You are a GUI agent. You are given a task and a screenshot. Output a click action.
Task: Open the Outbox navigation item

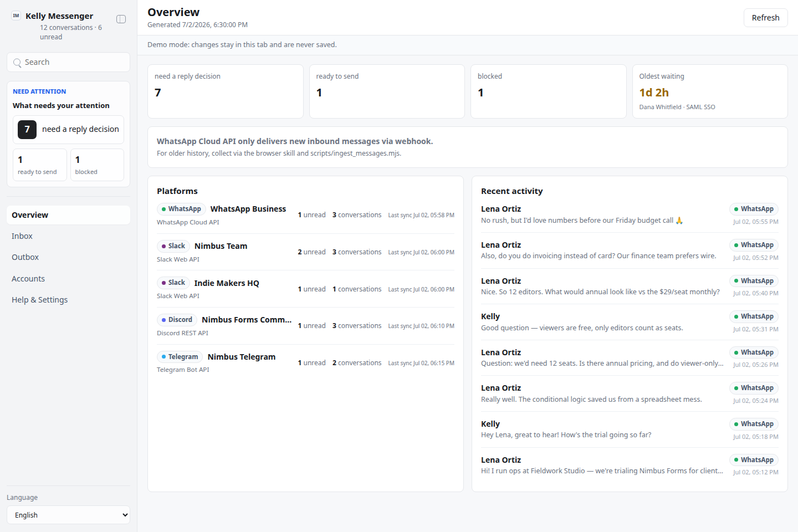tap(68, 257)
